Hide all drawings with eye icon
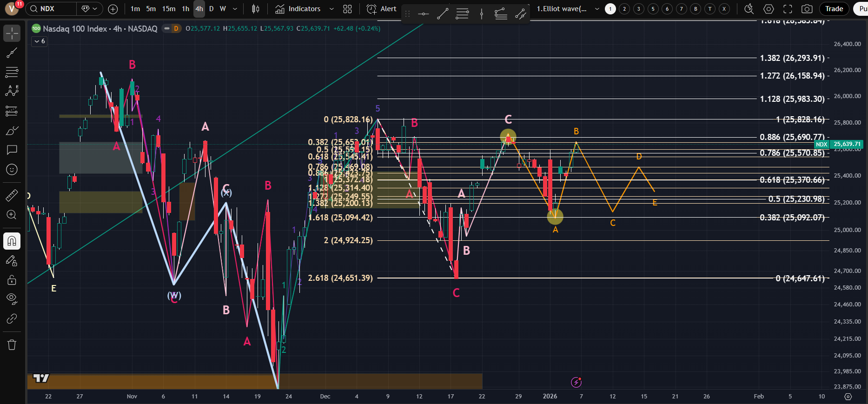The width and height of the screenshot is (868, 404). (x=12, y=298)
